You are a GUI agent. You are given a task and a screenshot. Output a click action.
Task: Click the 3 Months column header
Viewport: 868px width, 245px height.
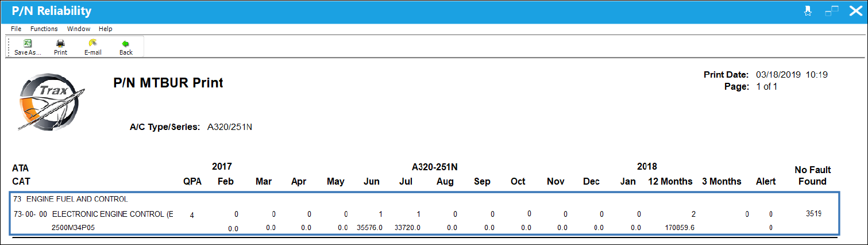tap(722, 181)
